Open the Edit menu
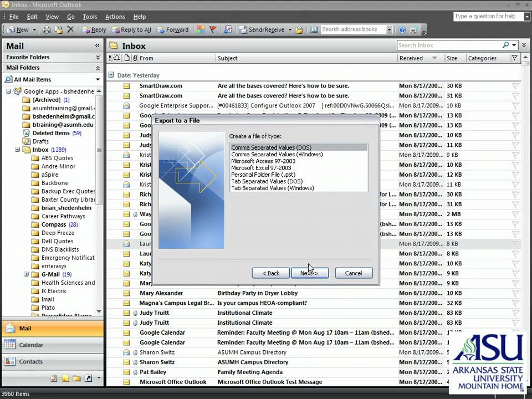The width and height of the screenshot is (532, 399). click(32, 17)
